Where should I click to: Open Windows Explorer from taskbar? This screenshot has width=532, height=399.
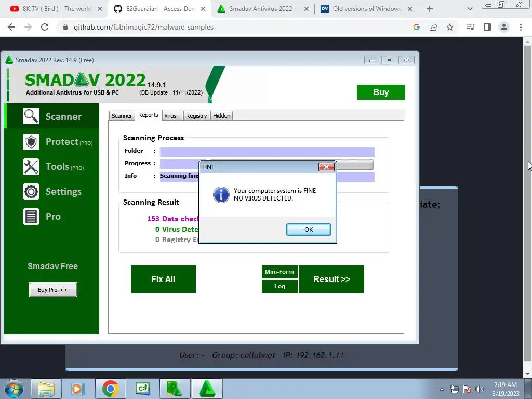[46, 389]
